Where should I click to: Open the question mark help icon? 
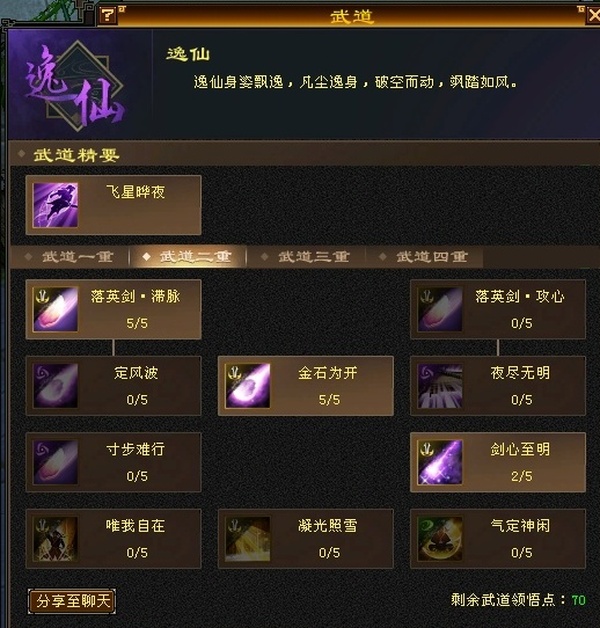point(107,16)
